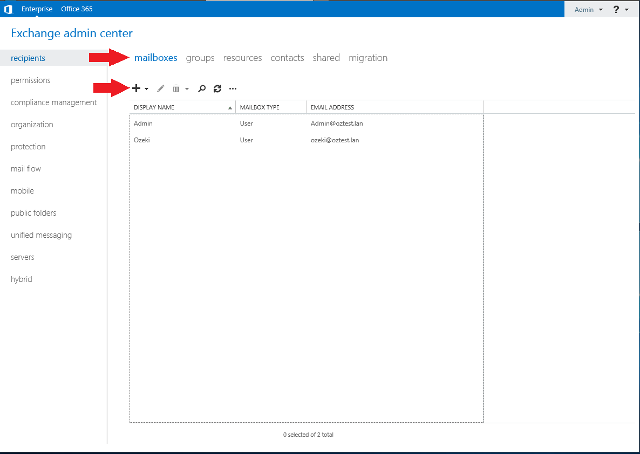Select Office 365 in the top bar
The width and height of the screenshot is (640, 454).
[x=77, y=9]
